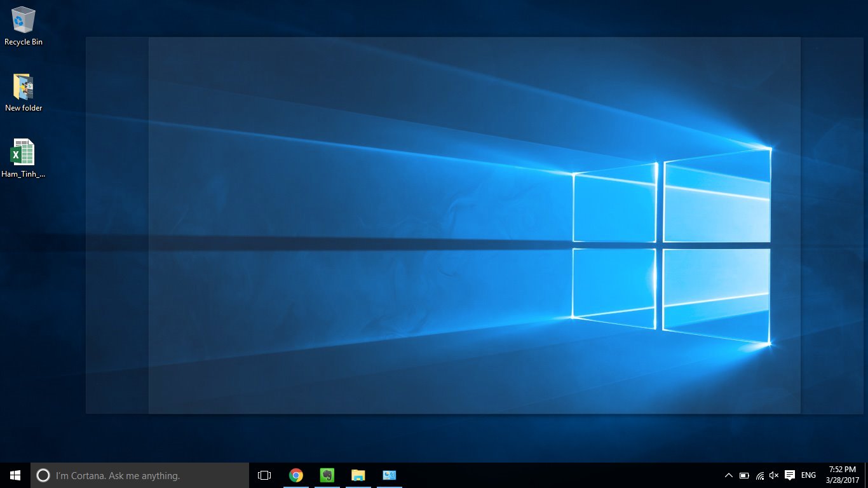Screen dimensions: 868x488
Task: Open the Wi-Fi network icon
Action: (759, 475)
